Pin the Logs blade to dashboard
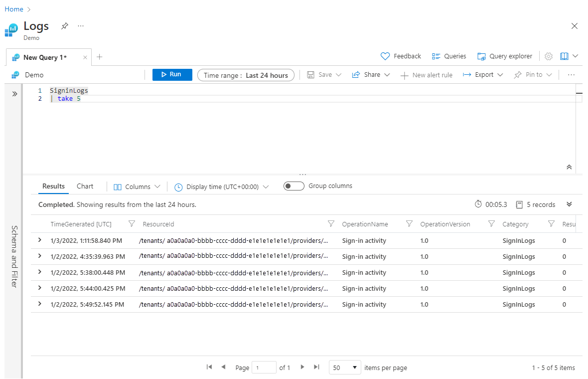Viewport: 588px width, 379px height. (65, 26)
